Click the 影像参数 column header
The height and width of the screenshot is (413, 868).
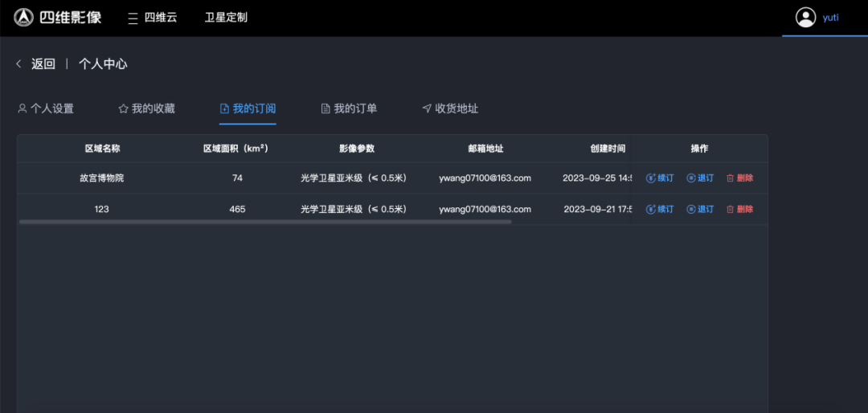[357, 149]
